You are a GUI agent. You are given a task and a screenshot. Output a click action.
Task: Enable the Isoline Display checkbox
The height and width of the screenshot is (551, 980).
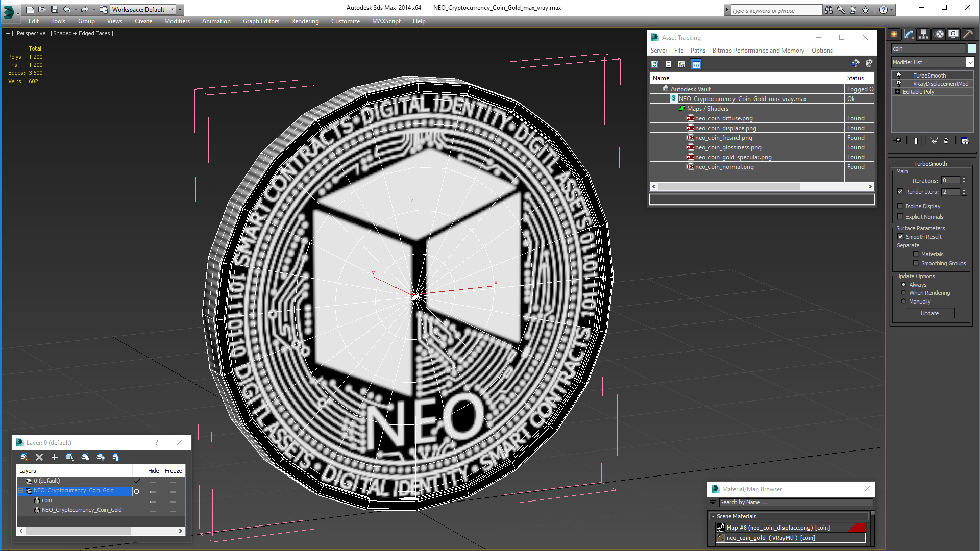[x=900, y=206]
